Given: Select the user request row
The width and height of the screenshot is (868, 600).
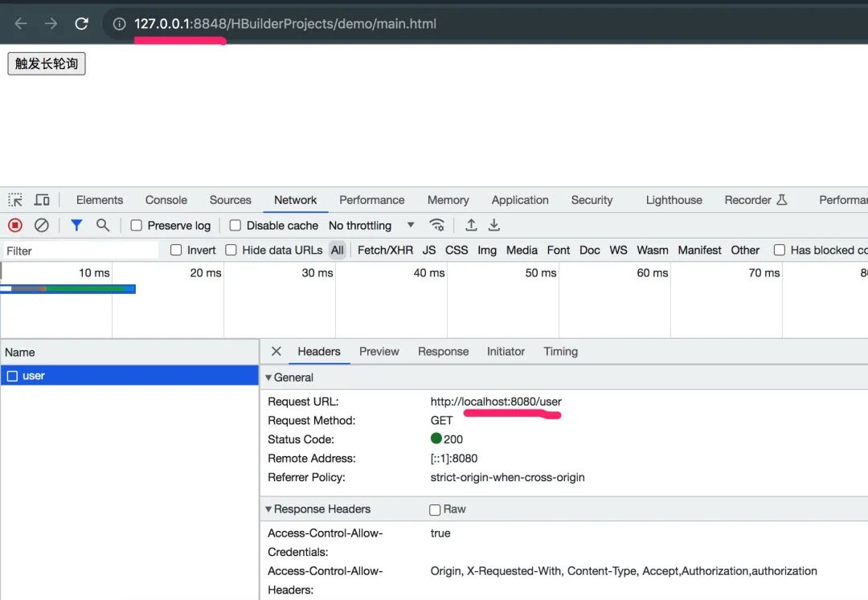Looking at the screenshot, I should [x=129, y=375].
